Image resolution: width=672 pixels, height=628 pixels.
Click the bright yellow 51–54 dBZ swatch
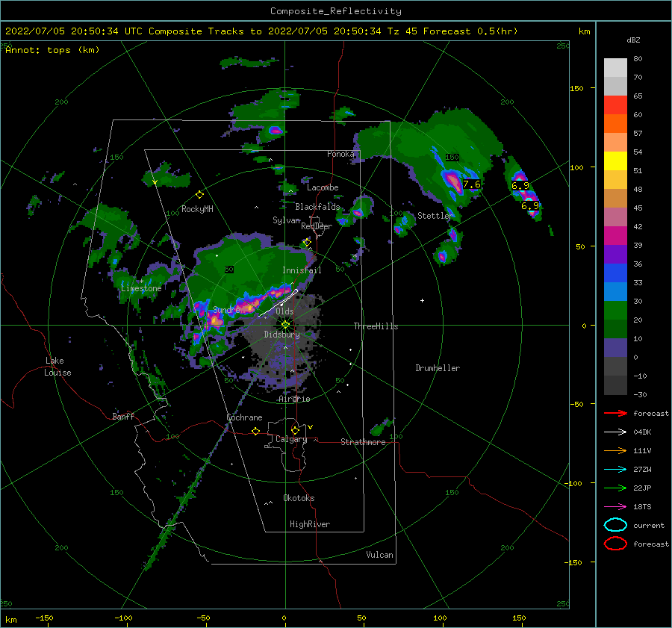click(615, 161)
